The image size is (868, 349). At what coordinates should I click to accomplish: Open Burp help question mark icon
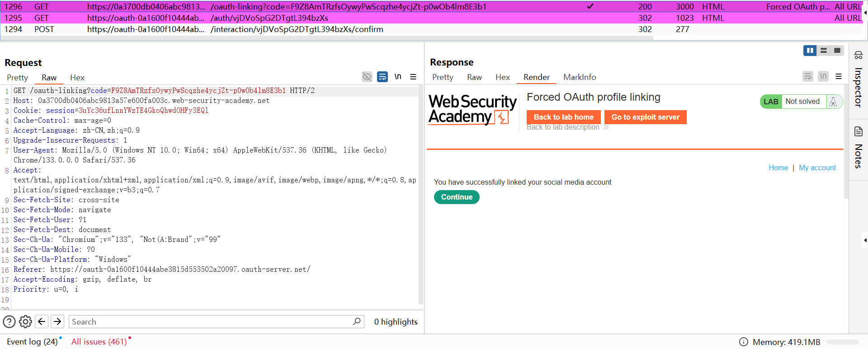pyautogui.click(x=9, y=321)
